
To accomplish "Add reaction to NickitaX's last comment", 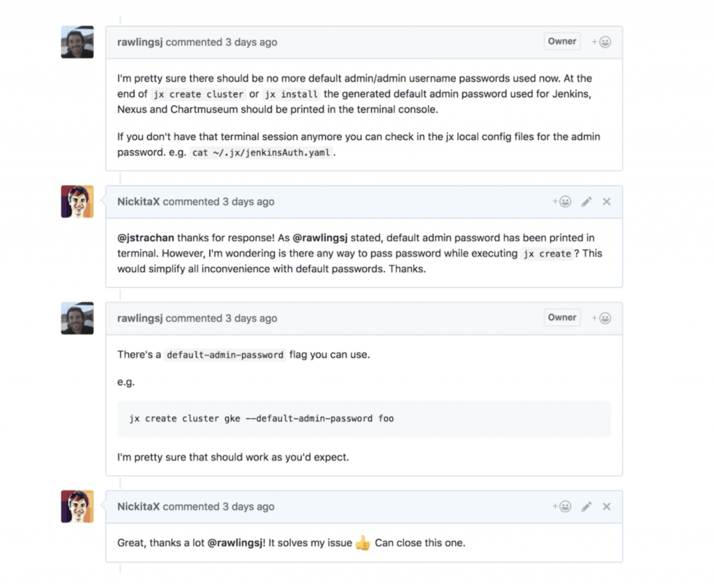I will click(x=562, y=506).
